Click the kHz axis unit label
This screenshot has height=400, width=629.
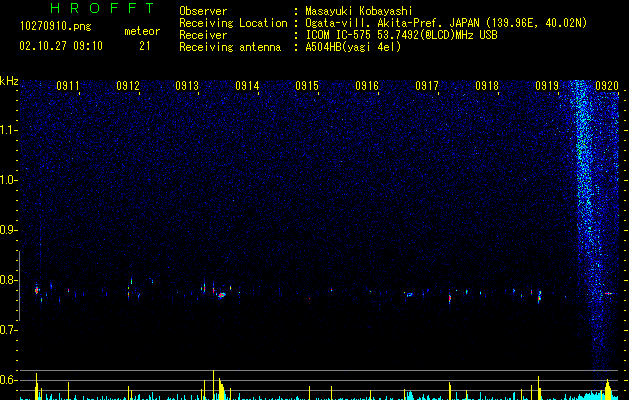(9, 81)
